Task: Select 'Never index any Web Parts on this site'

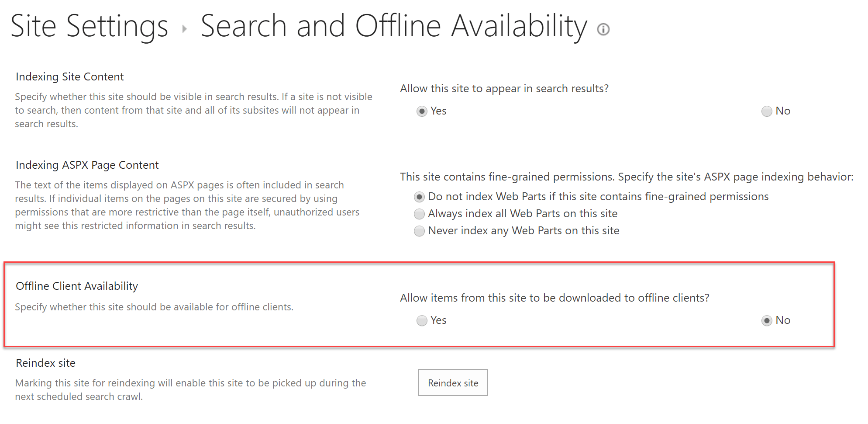Action: click(419, 231)
